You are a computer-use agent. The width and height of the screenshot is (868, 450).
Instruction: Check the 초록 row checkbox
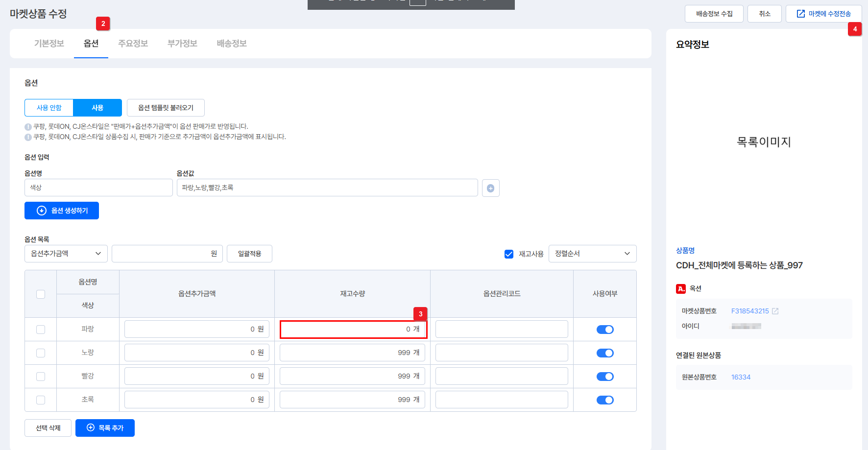41,400
